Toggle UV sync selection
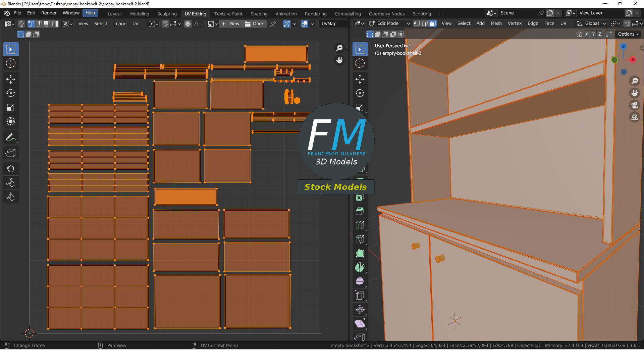The image size is (644, 350). (x=21, y=24)
